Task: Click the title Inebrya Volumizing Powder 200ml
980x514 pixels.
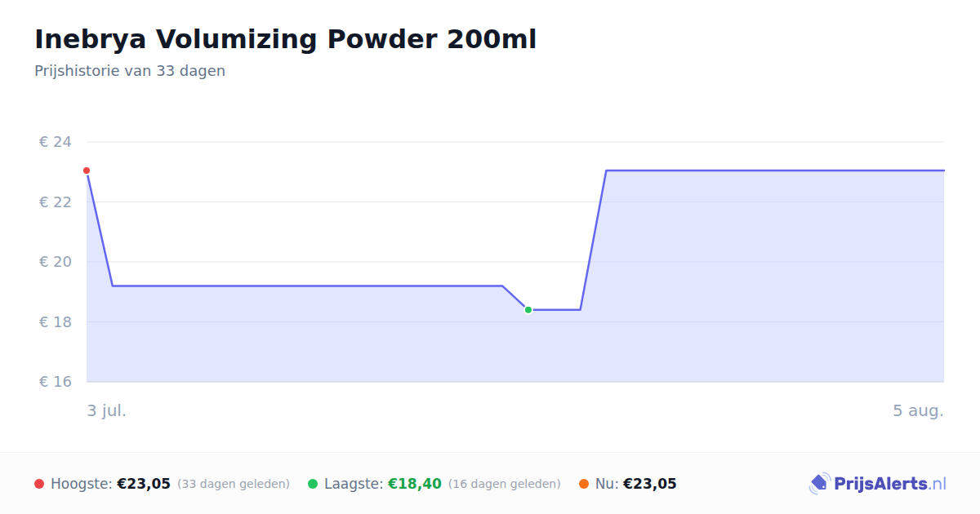Action: click(x=286, y=39)
